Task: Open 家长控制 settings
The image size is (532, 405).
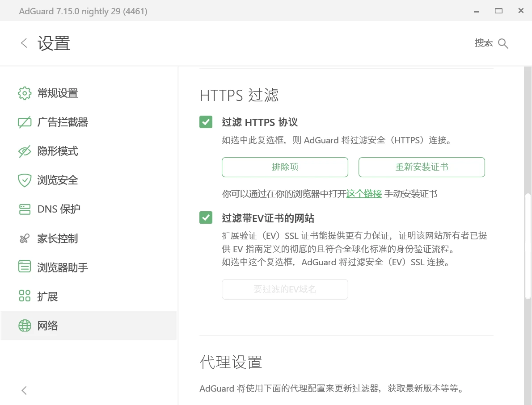Action: 89,238
